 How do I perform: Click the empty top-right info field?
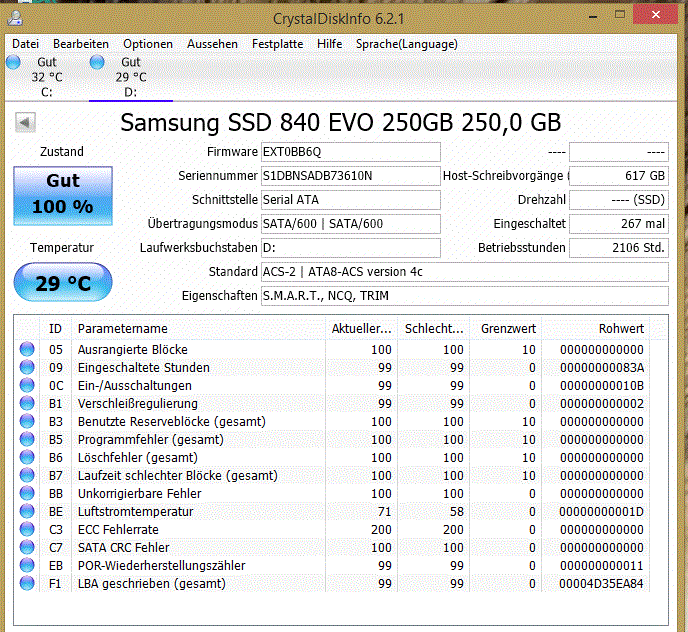619,152
